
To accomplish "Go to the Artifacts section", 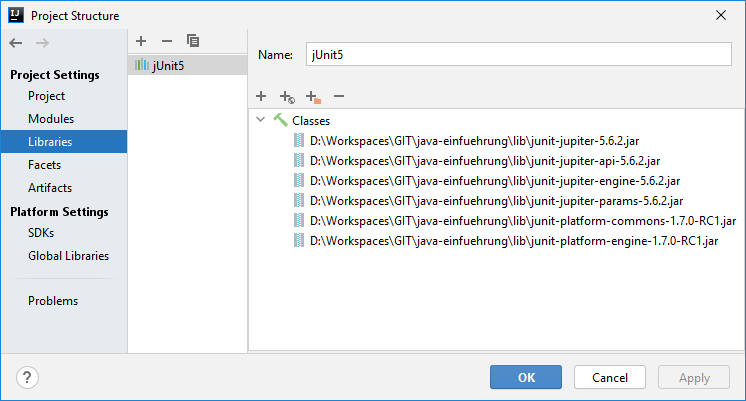I will (50, 188).
